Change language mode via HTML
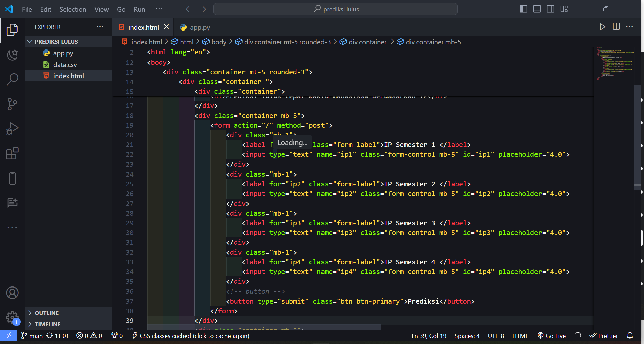The height and width of the screenshot is (344, 644). pyautogui.click(x=520, y=336)
